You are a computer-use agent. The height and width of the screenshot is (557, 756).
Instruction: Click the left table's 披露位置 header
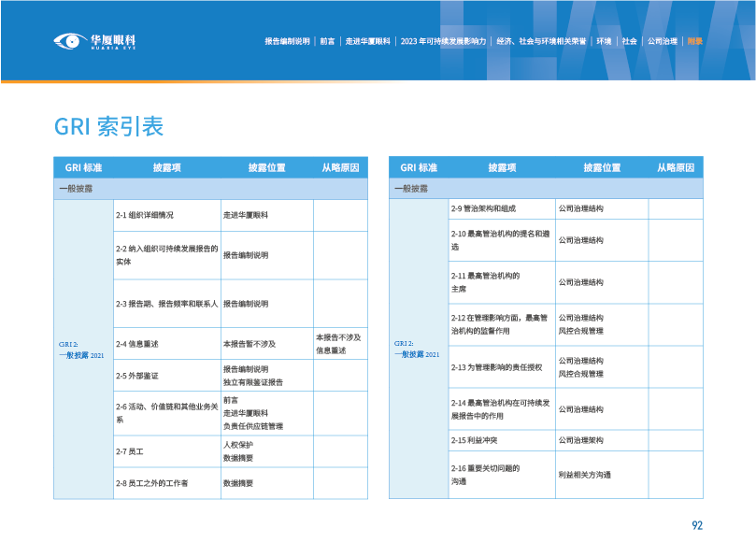pyautogui.click(x=266, y=167)
